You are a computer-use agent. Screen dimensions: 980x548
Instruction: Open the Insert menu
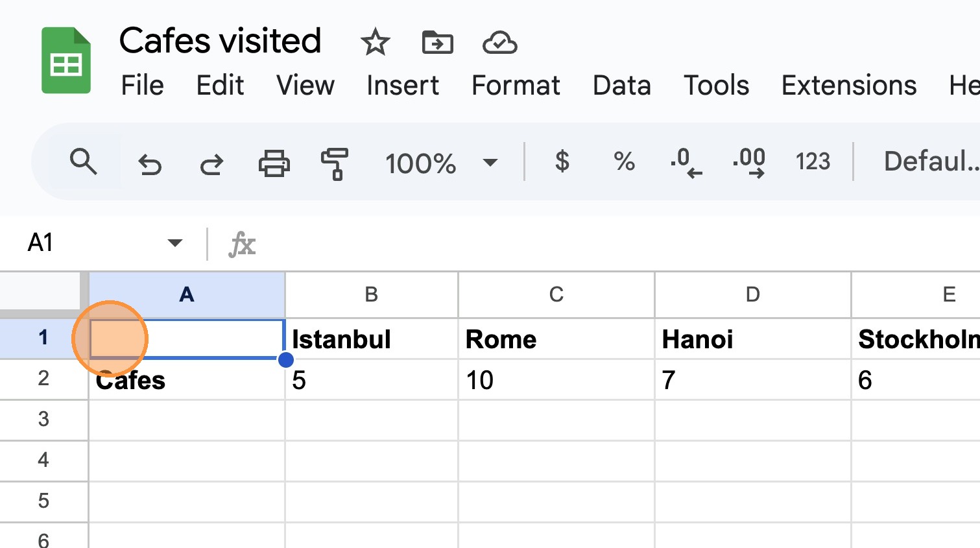coord(403,86)
